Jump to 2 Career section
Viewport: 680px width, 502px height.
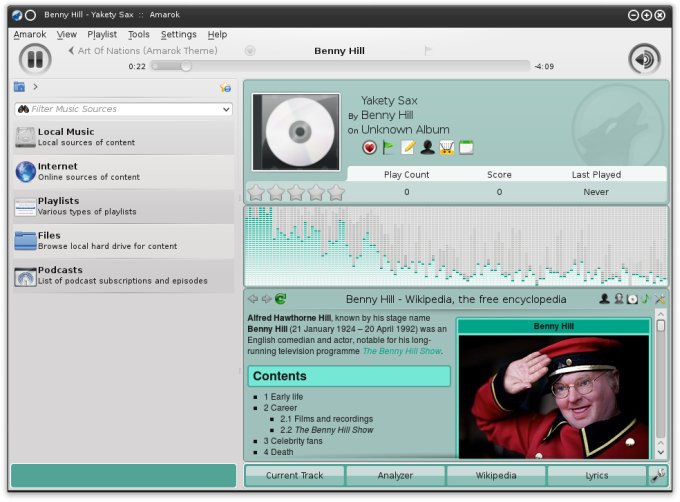click(280, 408)
